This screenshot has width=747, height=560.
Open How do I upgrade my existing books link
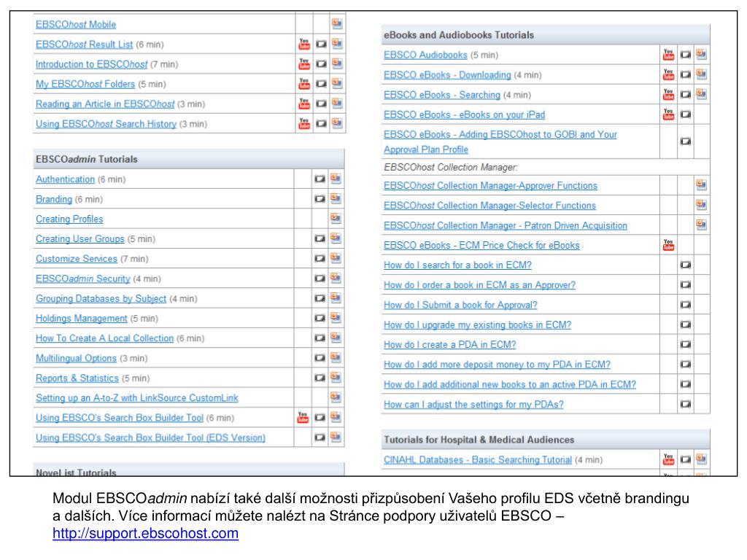pos(477,324)
